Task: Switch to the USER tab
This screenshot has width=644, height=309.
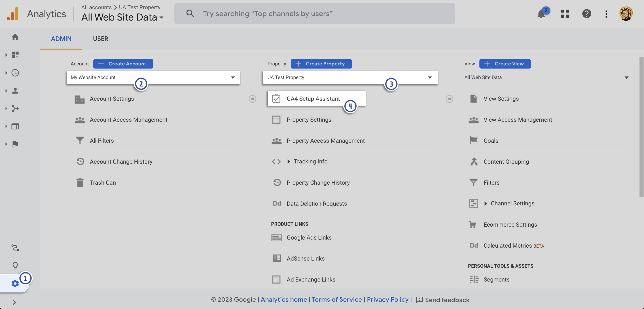Action: coord(101,39)
